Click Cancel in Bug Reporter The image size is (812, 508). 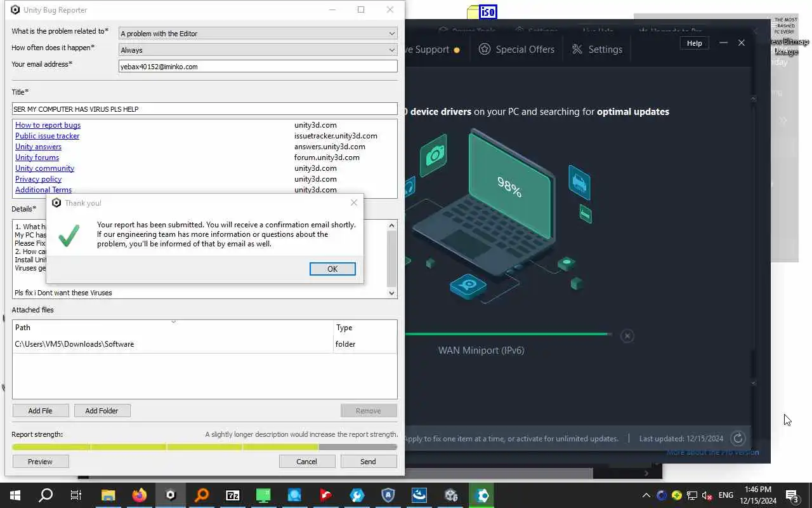point(306,462)
